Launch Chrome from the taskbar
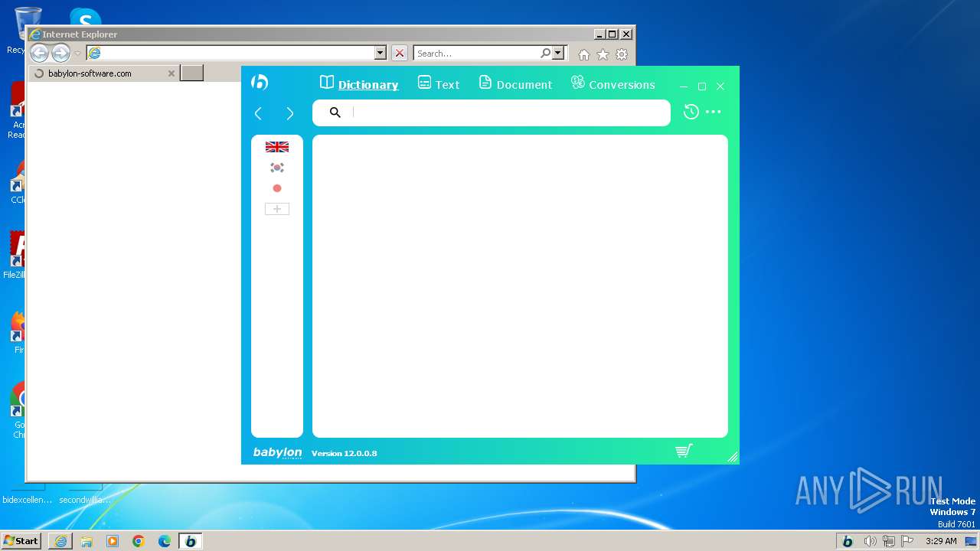Viewport: 980px width, 551px height. coord(139,541)
